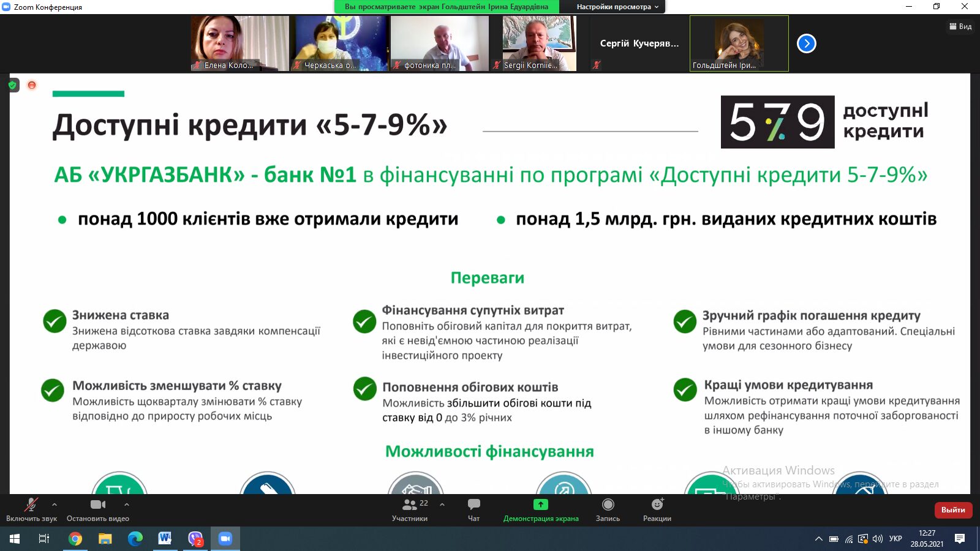Select Гольдштейн Іри... video thumbnail
The height and width of the screenshot is (551, 980).
[x=739, y=43]
